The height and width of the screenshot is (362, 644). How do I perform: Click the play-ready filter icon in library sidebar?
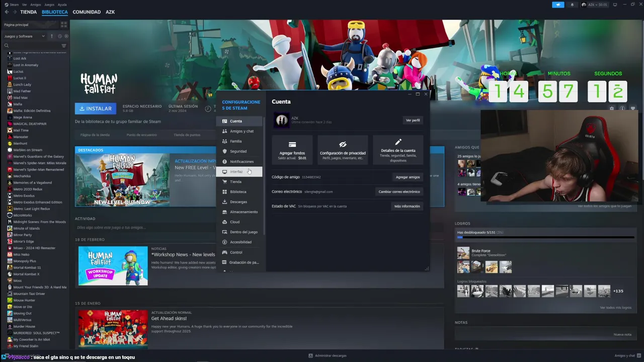click(66, 36)
